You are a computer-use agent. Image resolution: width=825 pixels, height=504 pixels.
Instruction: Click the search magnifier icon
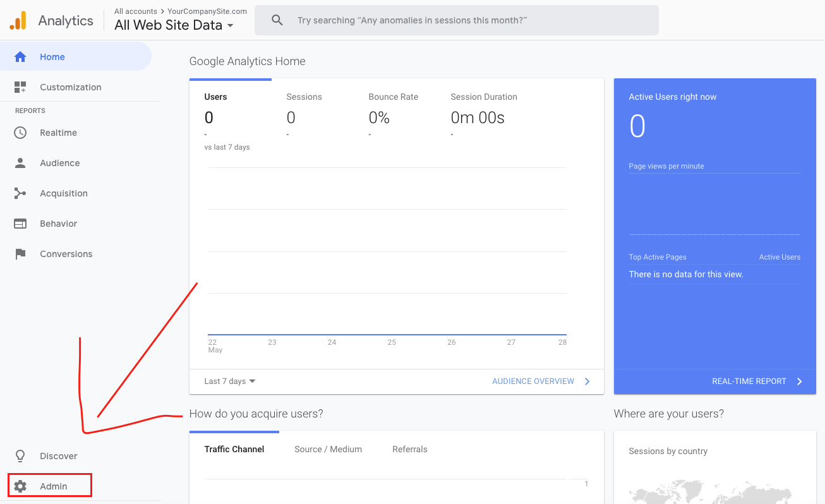(x=277, y=20)
